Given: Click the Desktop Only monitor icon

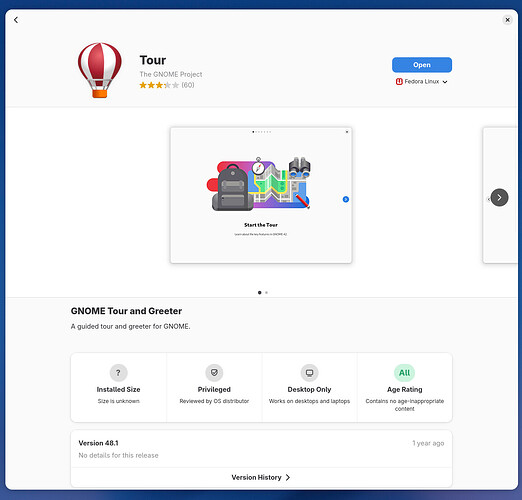Looking at the screenshot, I should point(309,373).
